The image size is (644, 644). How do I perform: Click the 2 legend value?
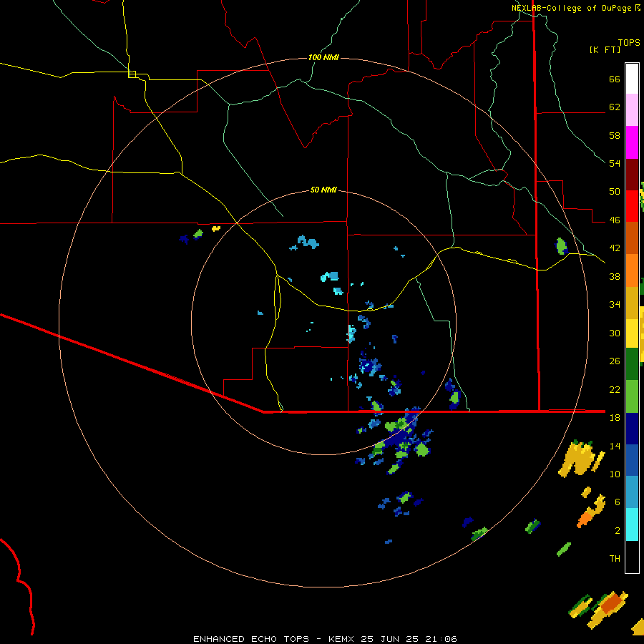(618, 531)
